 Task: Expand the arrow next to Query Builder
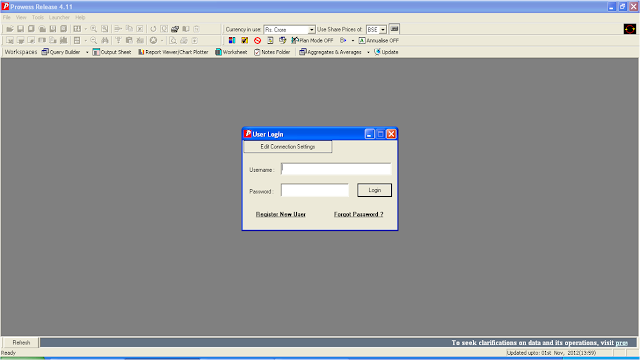click(x=87, y=52)
